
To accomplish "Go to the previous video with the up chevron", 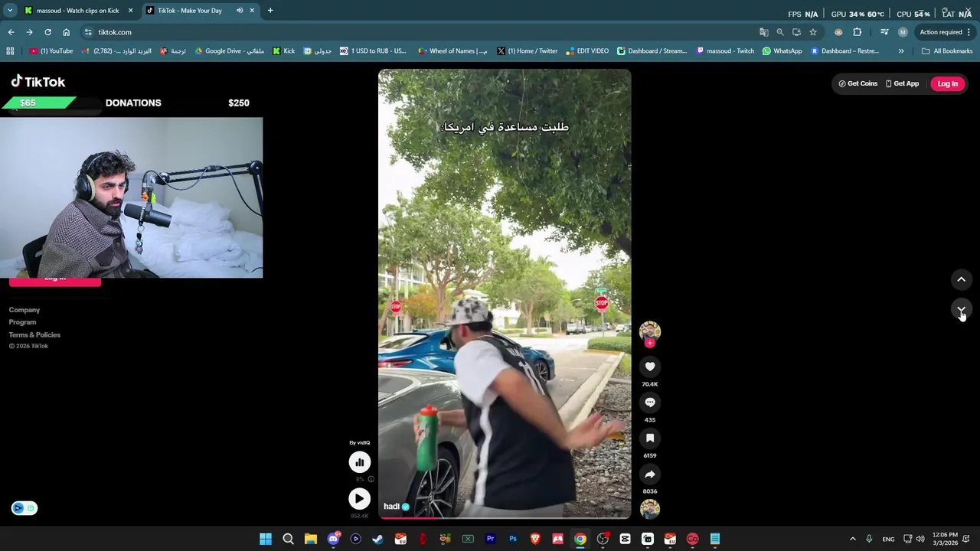I will (962, 279).
